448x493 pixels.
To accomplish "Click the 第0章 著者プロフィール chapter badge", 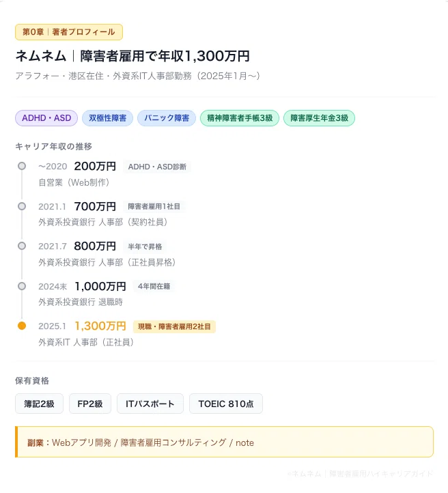I will pos(69,32).
